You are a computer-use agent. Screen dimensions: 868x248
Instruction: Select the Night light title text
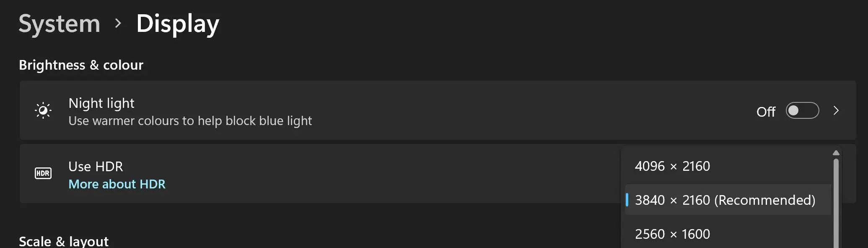pyautogui.click(x=101, y=103)
